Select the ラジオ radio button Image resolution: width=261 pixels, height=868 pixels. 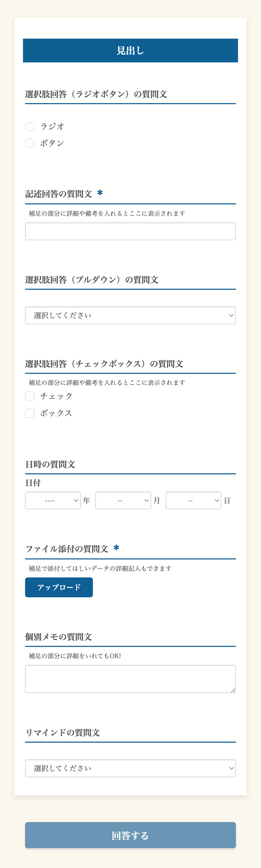(x=30, y=126)
